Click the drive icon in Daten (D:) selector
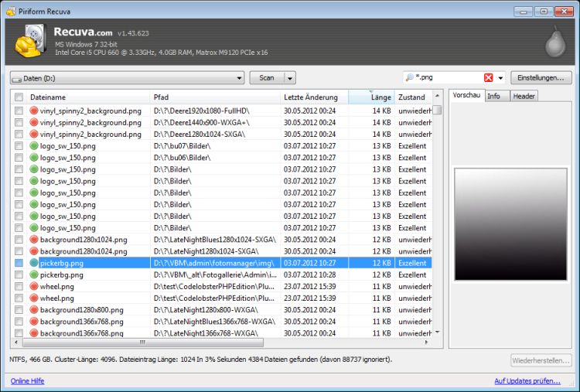Screen dimensions: 580x392 point(17,79)
